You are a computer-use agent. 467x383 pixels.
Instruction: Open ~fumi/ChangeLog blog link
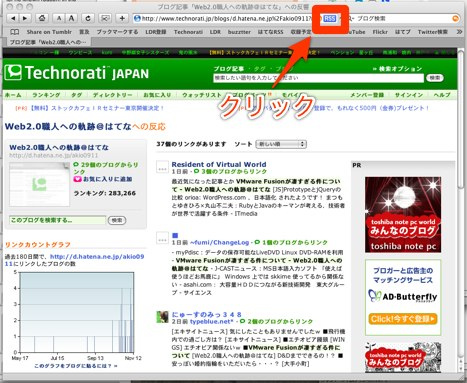[x=220, y=242]
